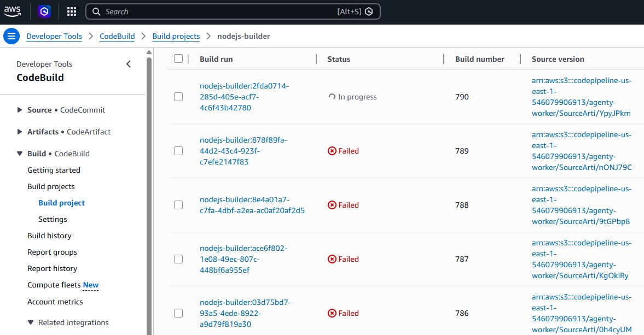Open Build projects in the sidebar

(51, 186)
